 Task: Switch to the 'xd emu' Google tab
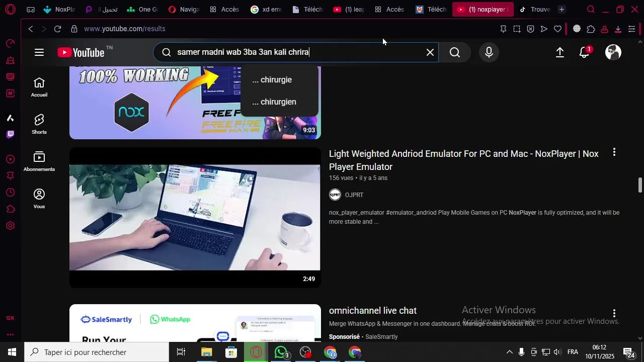(x=266, y=10)
